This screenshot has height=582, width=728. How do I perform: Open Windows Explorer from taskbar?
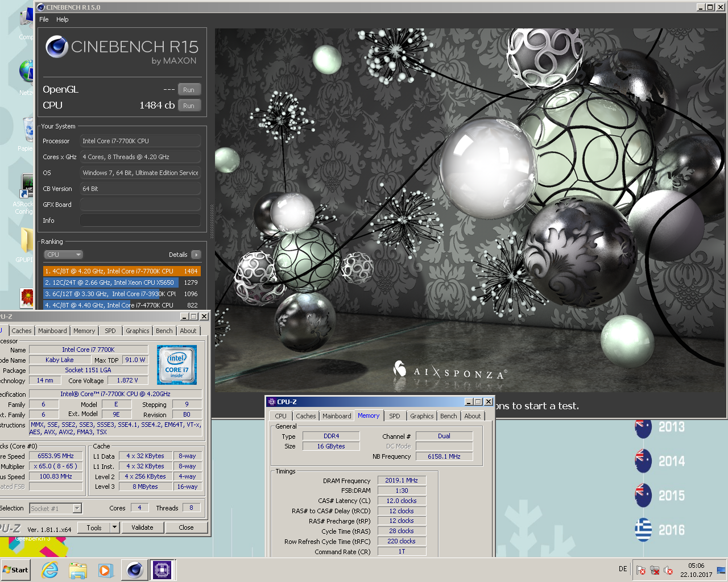point(78,570)
